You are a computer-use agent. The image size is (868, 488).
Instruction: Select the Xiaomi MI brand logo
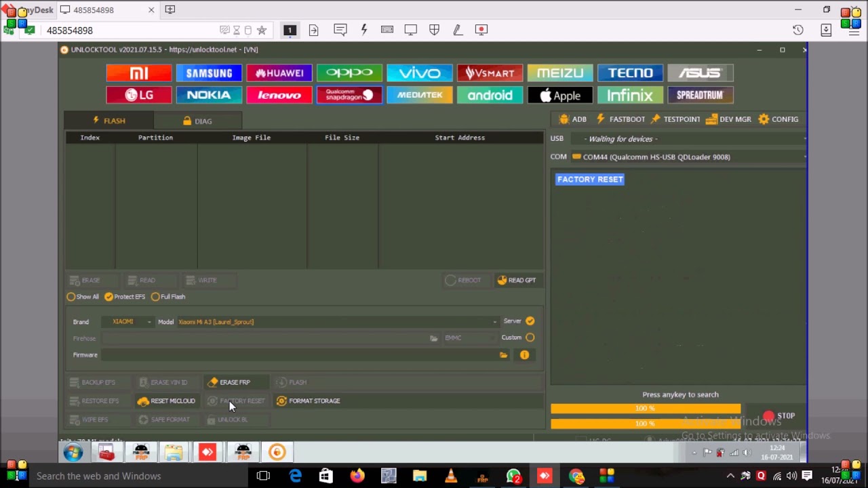138,73
